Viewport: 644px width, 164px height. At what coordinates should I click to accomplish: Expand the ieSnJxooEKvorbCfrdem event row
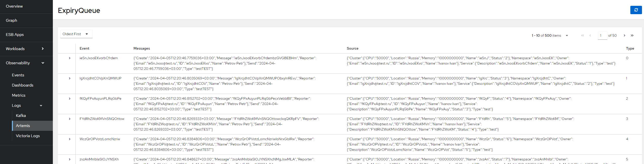coord(70,58)
